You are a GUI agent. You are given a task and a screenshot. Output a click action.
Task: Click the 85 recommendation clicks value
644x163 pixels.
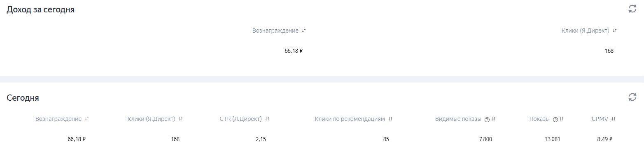pos(386,139)
